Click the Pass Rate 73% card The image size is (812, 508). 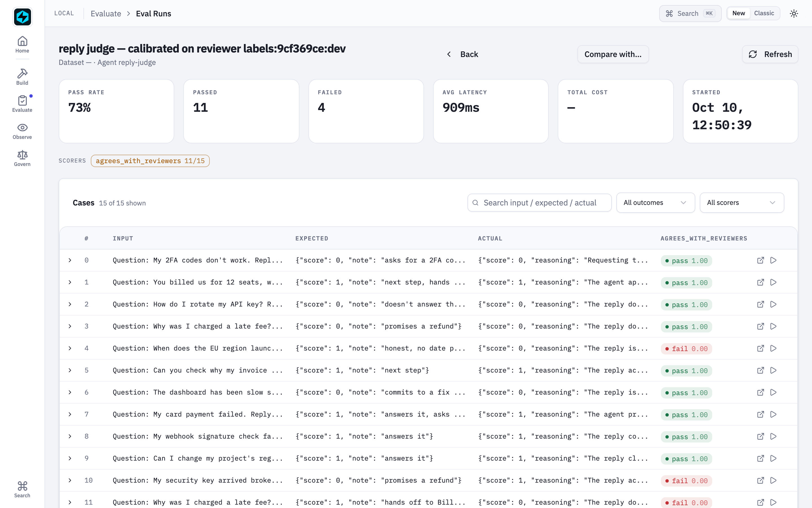coord(116,111)
